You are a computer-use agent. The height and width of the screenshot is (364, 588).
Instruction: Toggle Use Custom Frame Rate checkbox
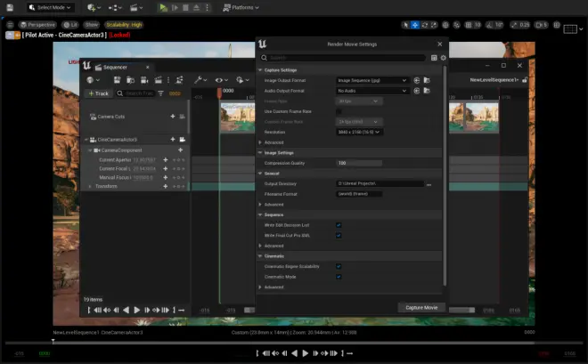coord(339,111)
